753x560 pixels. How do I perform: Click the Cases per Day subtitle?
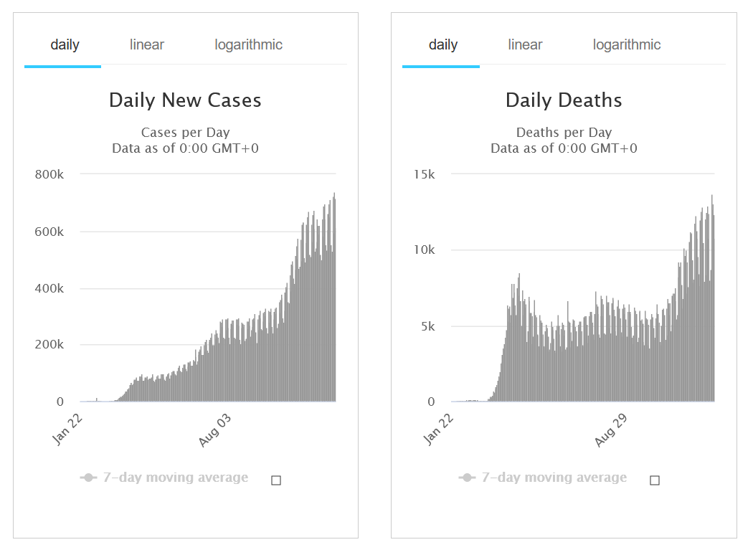point(185,133)
